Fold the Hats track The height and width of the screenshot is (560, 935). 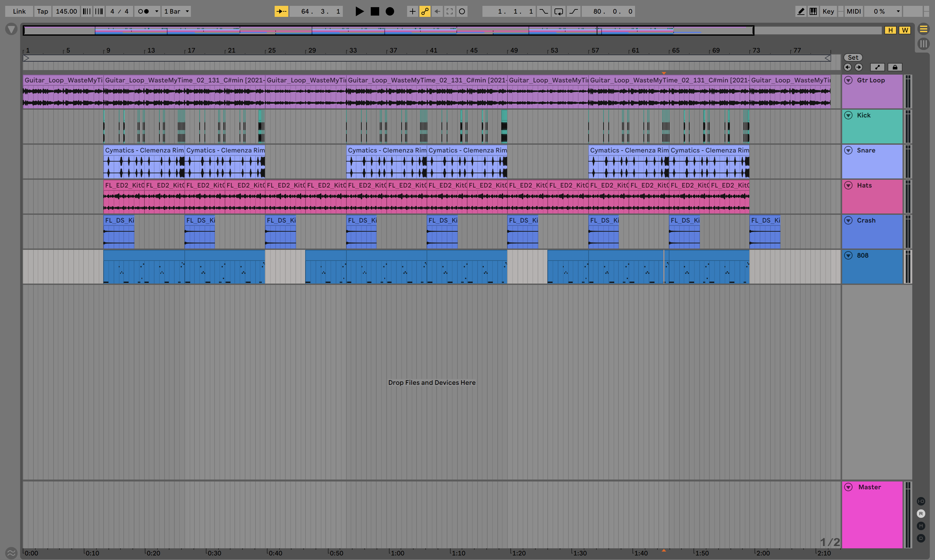(849, 185)
